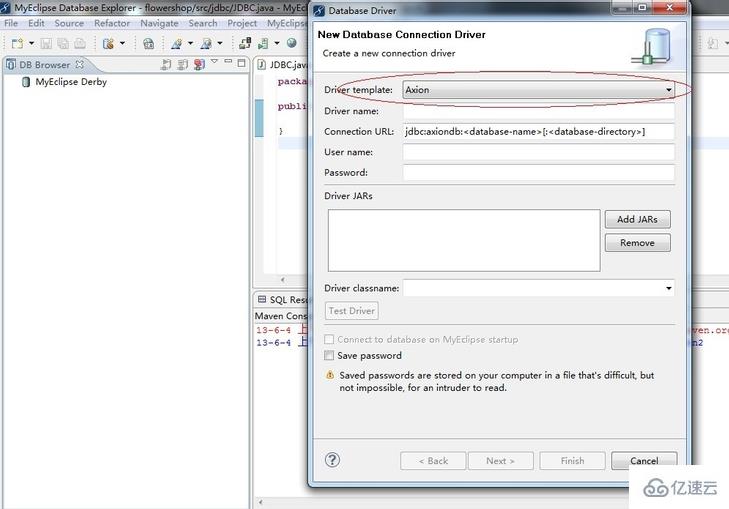The height and width of the screenshot is (509, 729).
Task: Click the Finish button
Action: coord(572,461)
